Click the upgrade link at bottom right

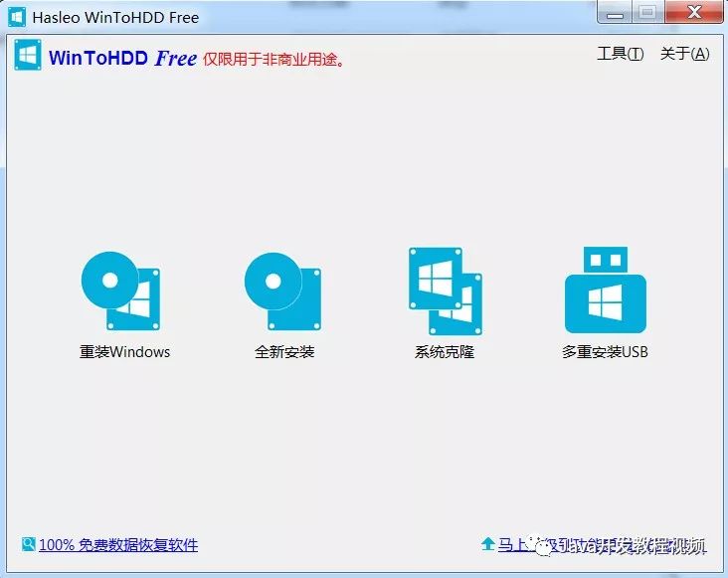602,545
